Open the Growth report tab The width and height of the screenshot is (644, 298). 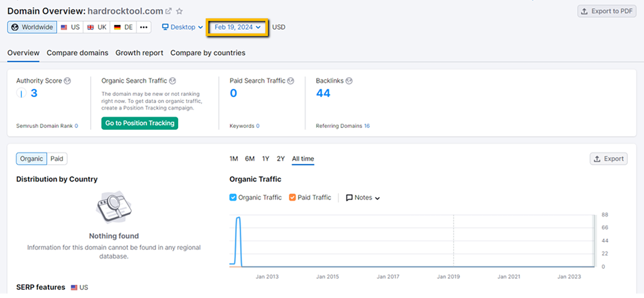coord(139,53)
